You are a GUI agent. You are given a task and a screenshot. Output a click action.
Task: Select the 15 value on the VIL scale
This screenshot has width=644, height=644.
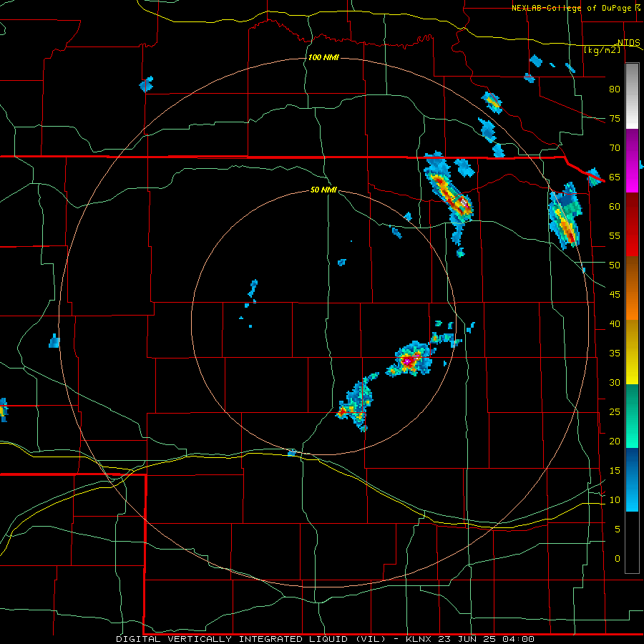pyautogui.click(x=615, y=470)
